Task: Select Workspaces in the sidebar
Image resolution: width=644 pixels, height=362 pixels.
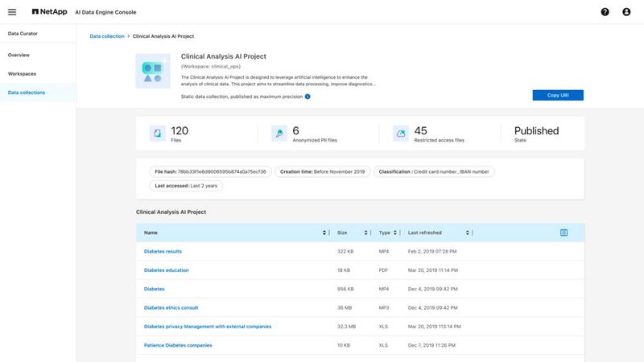Action: pos(22,73)
